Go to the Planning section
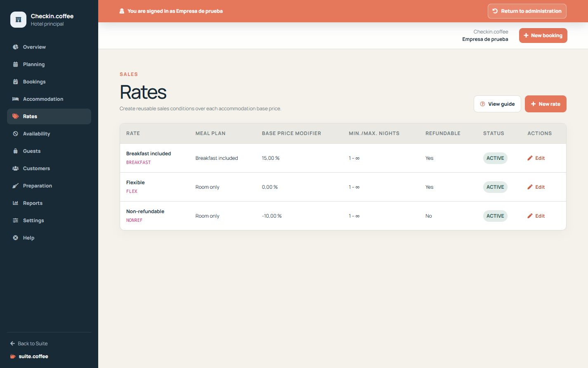 point(49,64)
